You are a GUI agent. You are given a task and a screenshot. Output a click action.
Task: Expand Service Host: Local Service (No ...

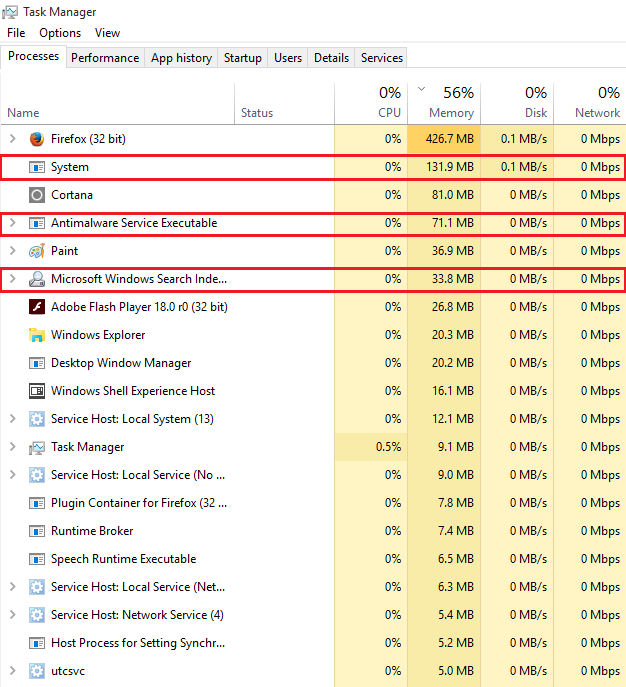13,475
